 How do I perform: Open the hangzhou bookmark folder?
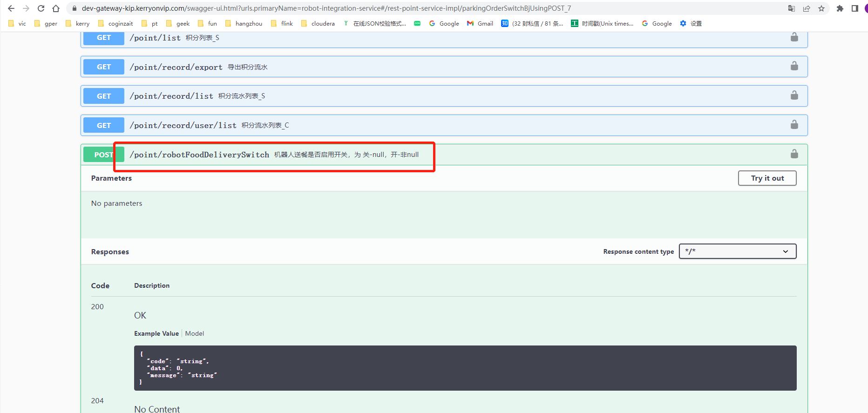coord(244,23)
